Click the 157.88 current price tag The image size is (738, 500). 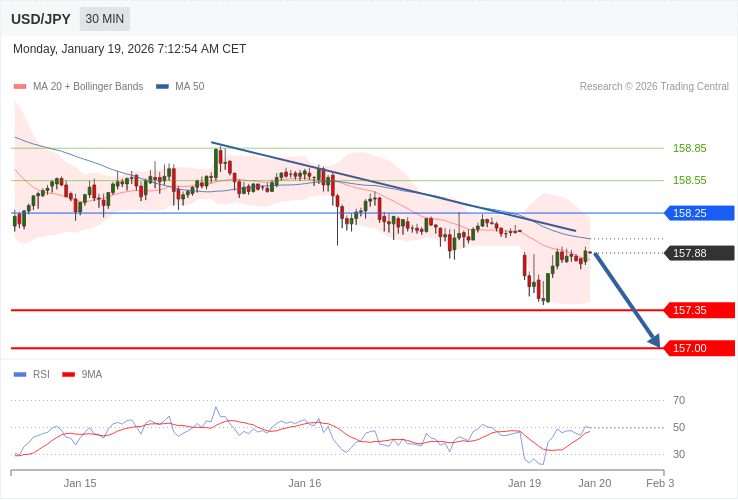pyautogui.click(x=699, y=253)
